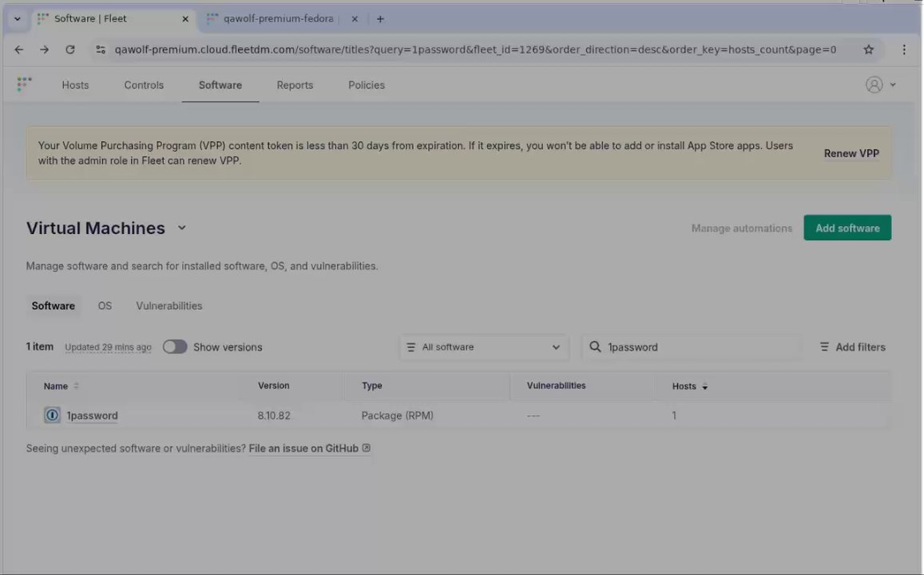This screenshot has width=924, height=575.
Task: Open tab search dropdown arrow
Action: point(17,19)
